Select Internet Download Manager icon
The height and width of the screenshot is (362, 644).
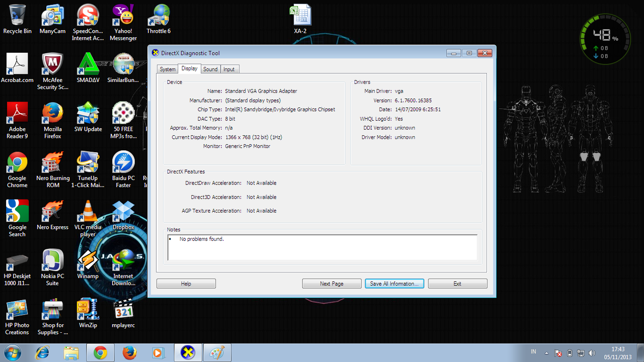123,268
